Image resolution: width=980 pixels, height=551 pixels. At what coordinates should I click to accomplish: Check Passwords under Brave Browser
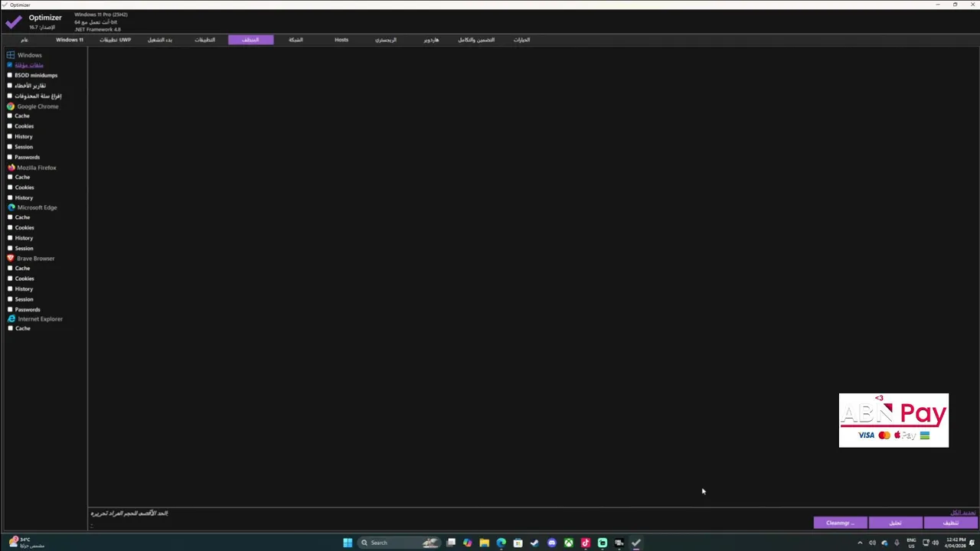click(10, 309)
